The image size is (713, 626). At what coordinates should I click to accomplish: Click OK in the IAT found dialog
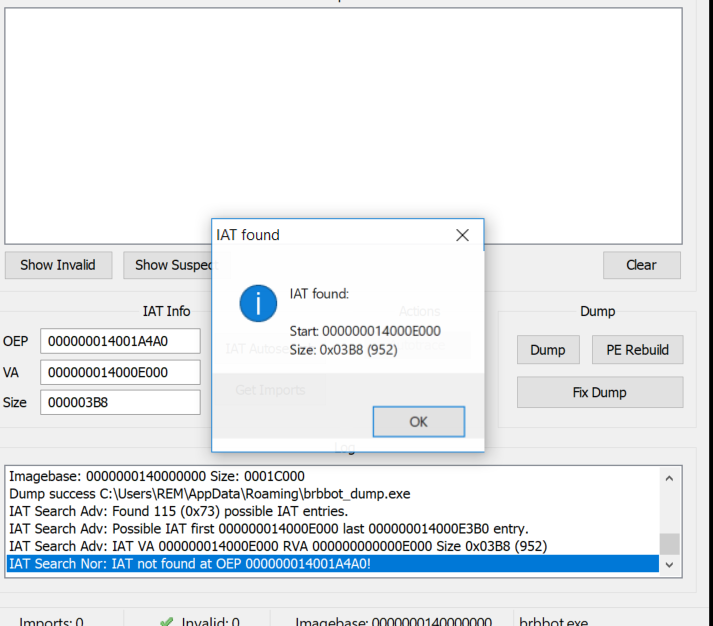coord(418,421)
